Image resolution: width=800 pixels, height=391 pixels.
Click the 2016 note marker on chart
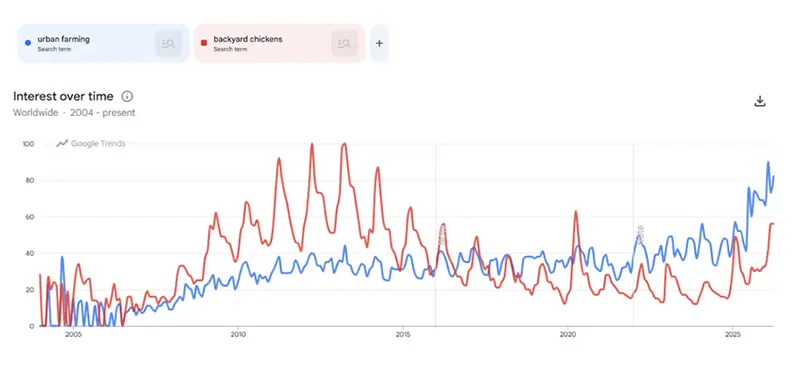tap(442, 234)
